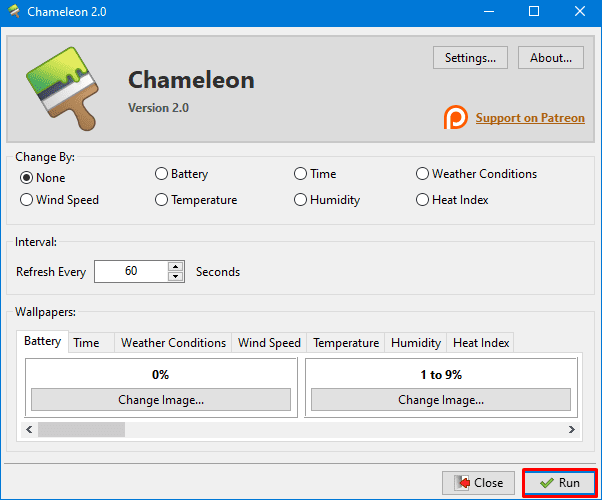Viewport: 602px width, 500px height.
Task: Click the '0%' wallpaper label
Action: click(160, 374)
